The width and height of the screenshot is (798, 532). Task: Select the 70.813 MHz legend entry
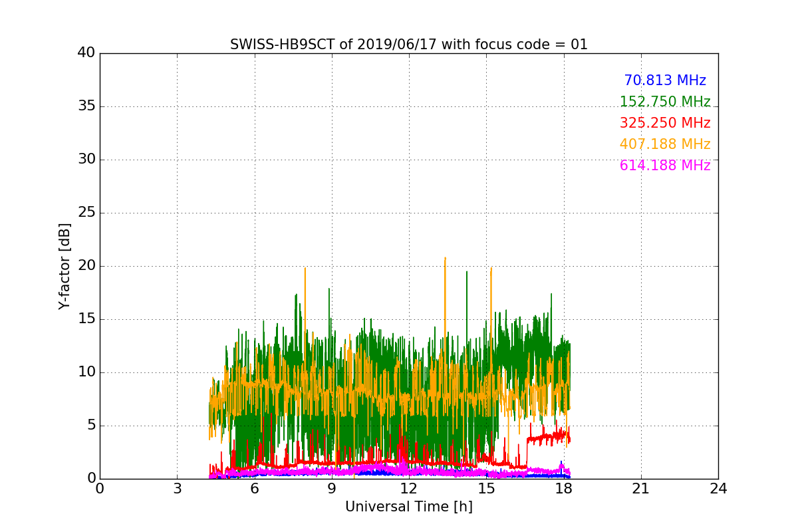pyautogui.click(x=665, y=80)
